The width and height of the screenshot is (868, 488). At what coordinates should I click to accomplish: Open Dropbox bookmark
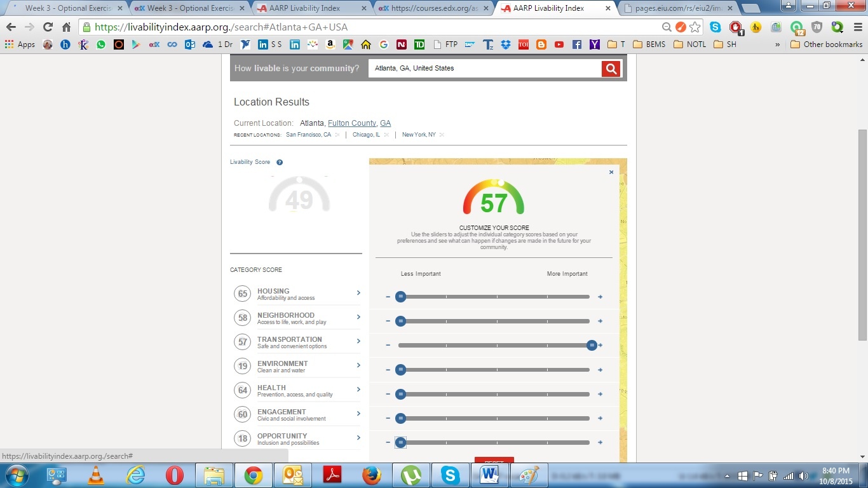point(506,44)
